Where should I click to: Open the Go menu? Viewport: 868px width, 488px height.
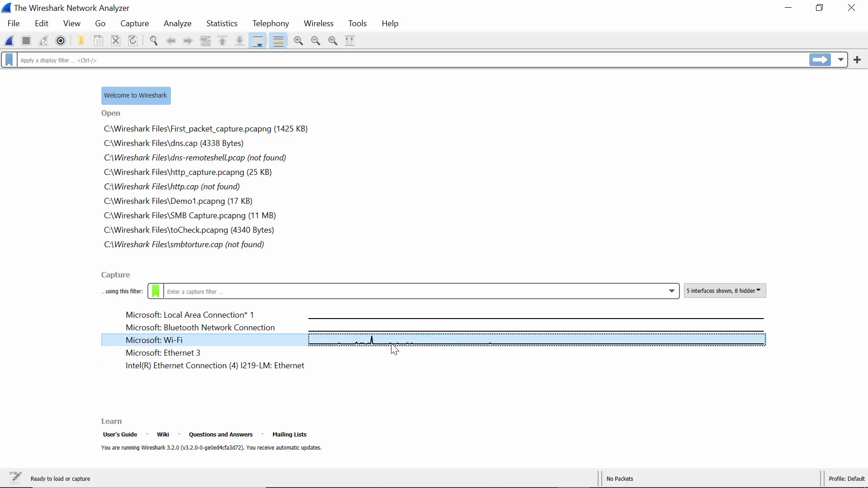pyautogui.click(x=100, y=23)
